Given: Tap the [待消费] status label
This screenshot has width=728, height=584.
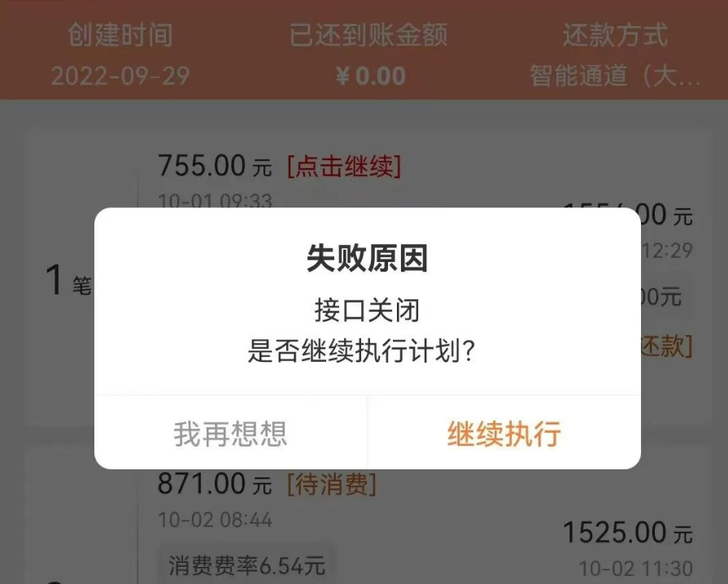Looking at the screenshot, I should 332,484.
